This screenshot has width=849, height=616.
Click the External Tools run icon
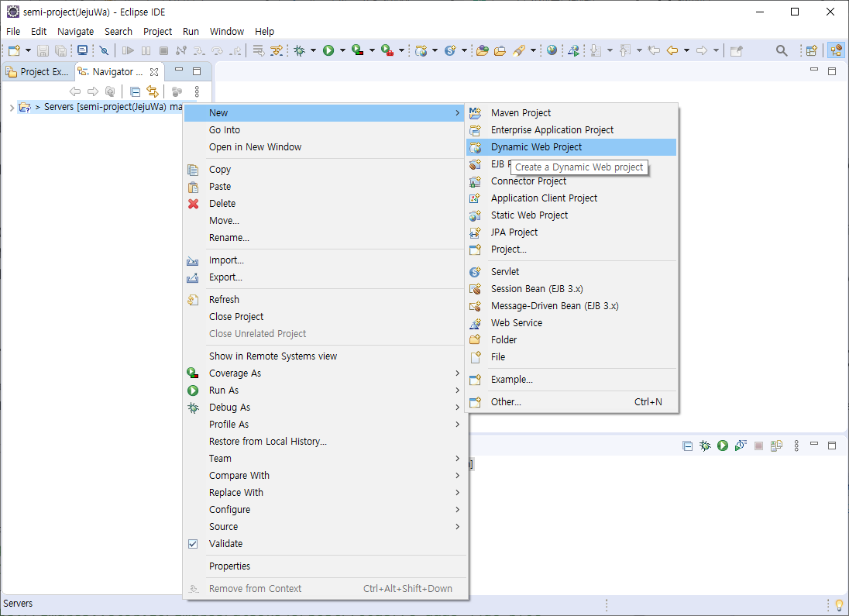(387, 50)
